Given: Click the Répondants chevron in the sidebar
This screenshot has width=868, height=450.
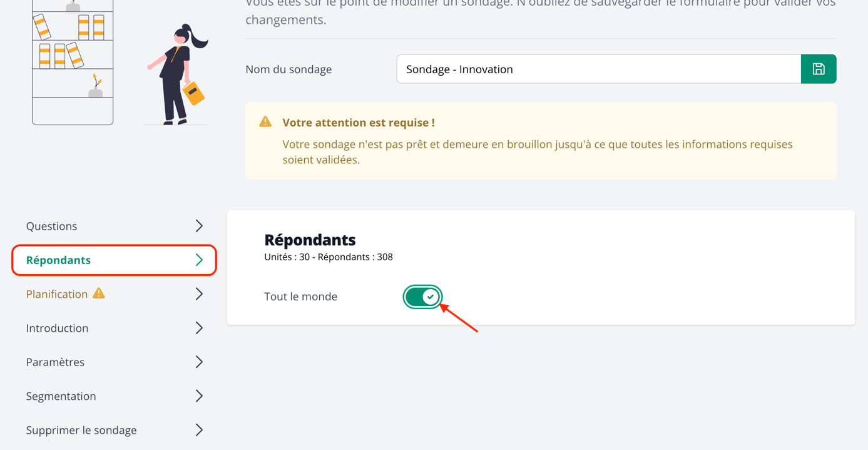Looking at the screenshot, I should [200, 260].
